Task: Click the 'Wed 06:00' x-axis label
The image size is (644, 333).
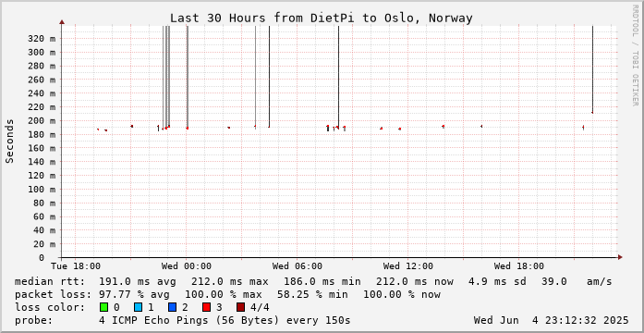Action: click(298, 266)
